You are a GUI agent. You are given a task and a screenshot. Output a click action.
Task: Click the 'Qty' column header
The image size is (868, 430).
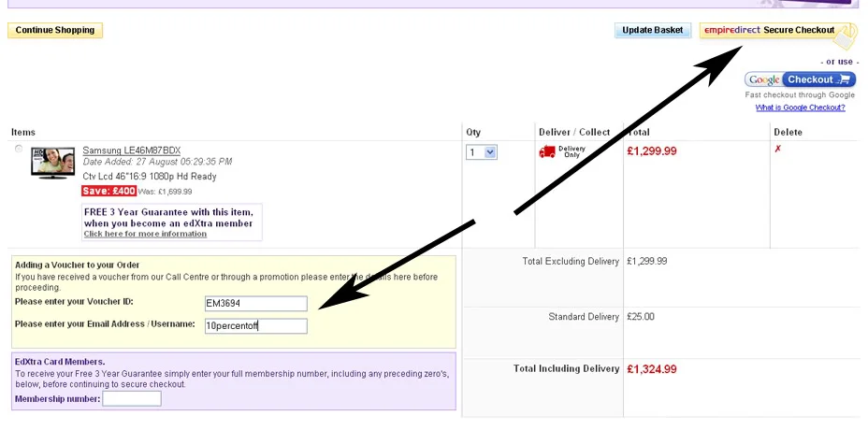click(473, 132)
